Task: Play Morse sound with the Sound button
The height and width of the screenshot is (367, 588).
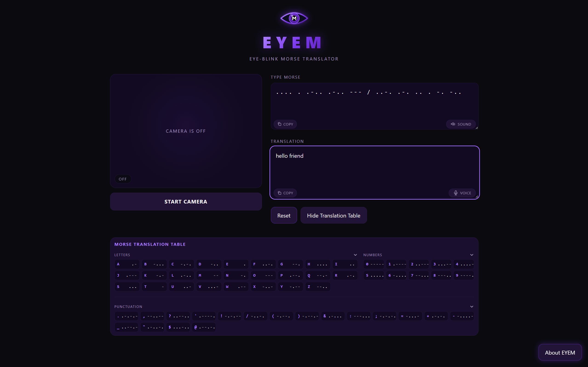Action: coord(461,124)
